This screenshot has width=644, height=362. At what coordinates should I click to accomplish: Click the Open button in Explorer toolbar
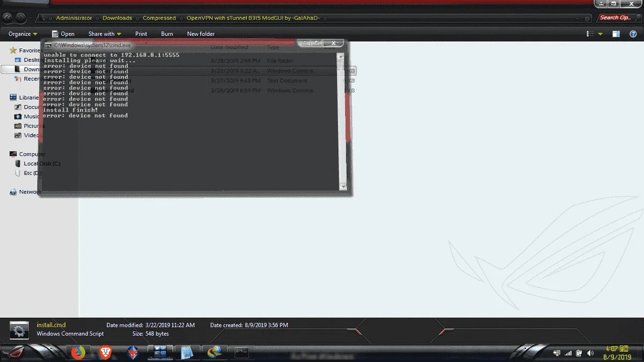(63, 34)
